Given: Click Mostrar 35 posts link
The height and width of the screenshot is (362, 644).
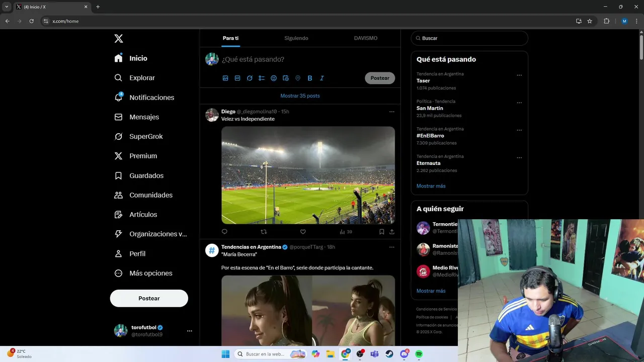Looking at the screenshot, I should (300, 96).
